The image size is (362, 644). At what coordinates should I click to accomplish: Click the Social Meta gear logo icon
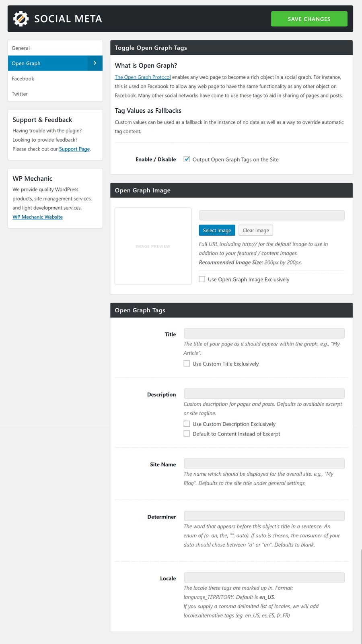click(21, 19)
